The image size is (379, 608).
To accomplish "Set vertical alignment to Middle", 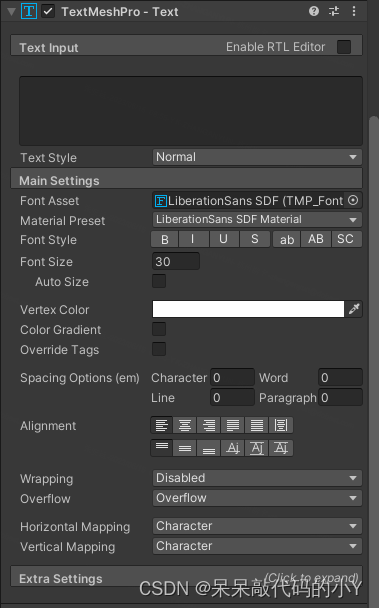I will tap(185, 448).
